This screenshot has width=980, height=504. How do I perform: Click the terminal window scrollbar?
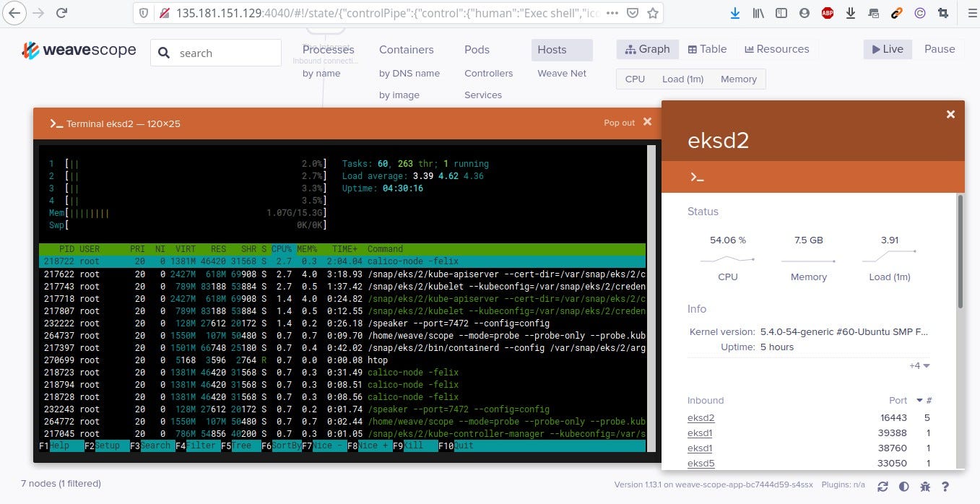(651, 298)
